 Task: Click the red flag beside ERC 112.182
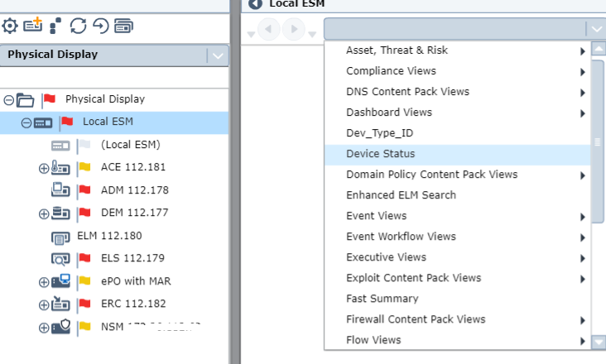point(84,304)
